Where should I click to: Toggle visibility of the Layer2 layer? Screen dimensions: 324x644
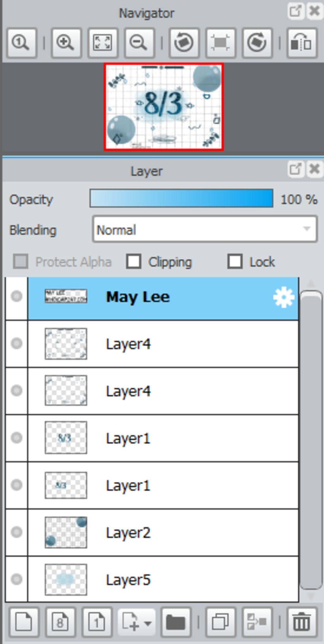[16, 532]
